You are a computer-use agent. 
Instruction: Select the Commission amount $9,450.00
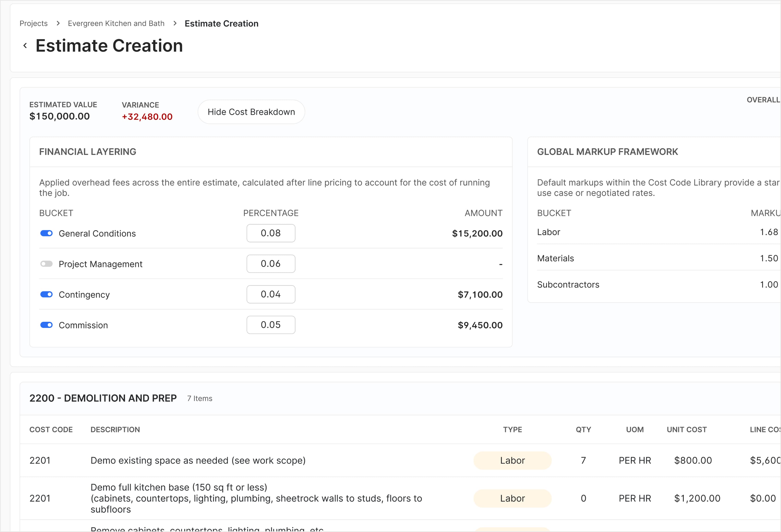(x=480, y=325)
